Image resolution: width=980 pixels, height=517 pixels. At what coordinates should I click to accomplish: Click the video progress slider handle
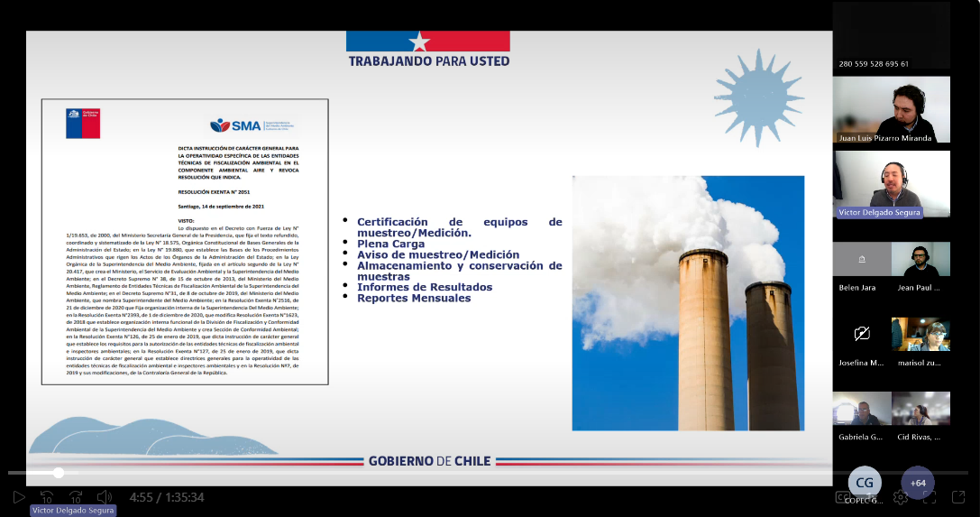tap(58, 473)
